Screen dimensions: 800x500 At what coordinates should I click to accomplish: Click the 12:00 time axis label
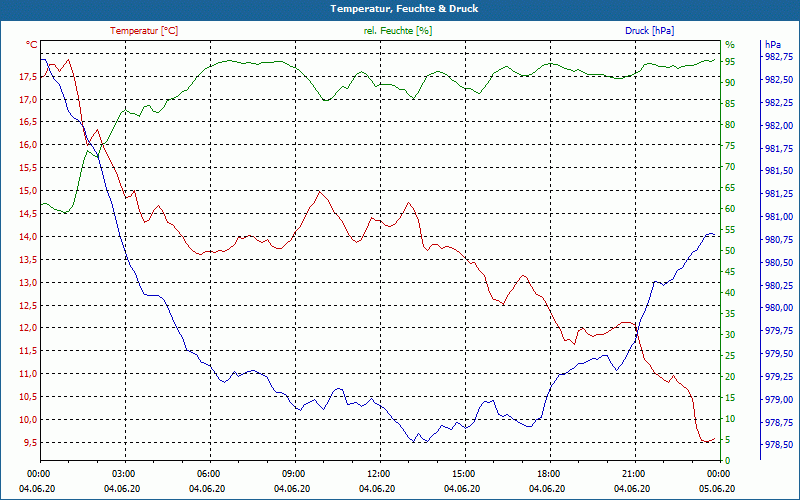(380, 473)
